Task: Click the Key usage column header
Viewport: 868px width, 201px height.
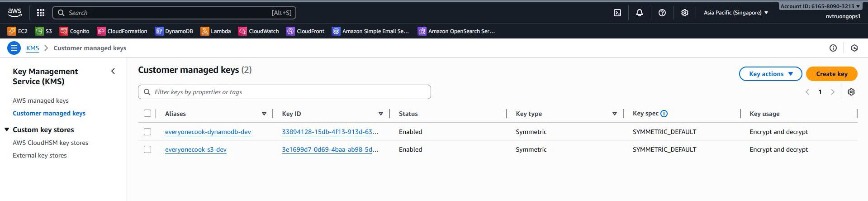Action: [x=764, y=114]
